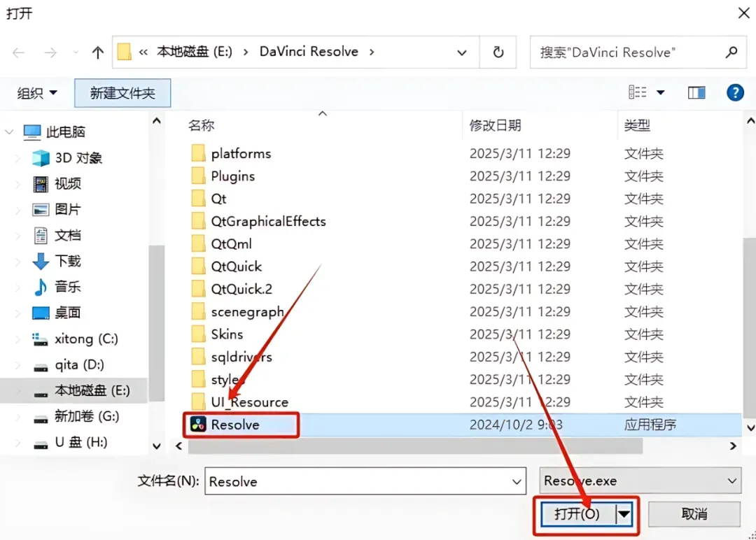Open help with the question mark

(735, 92)
